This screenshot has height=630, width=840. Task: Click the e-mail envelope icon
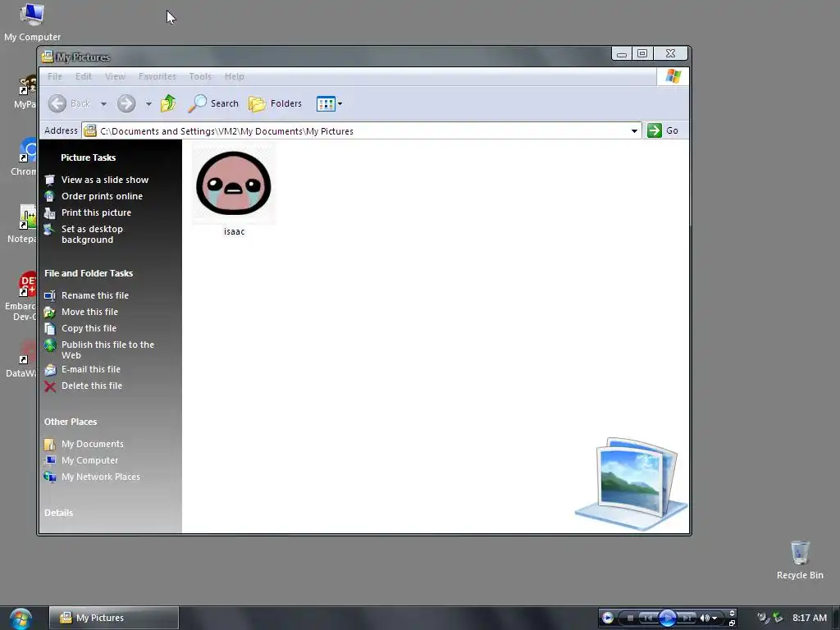pyautogui.click(x=50, y=370)
